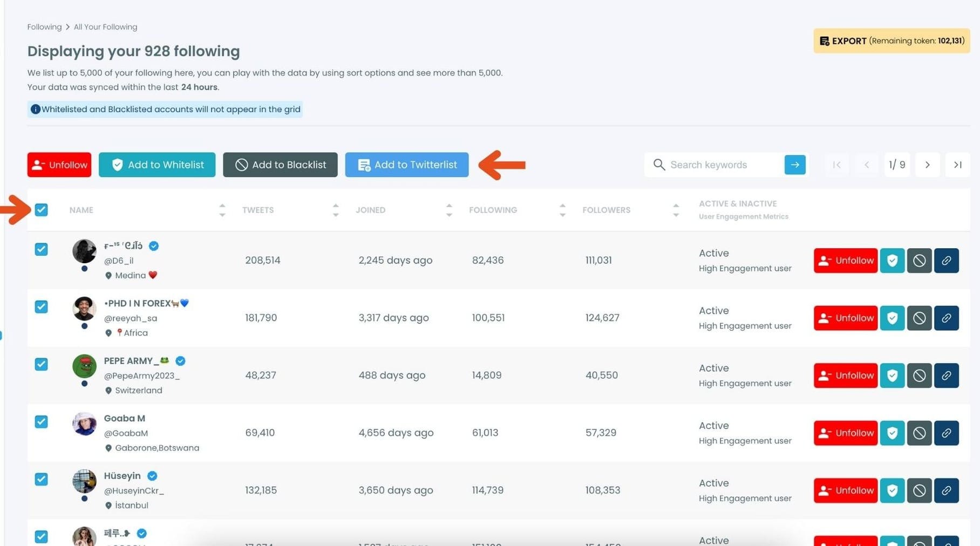Sort by JOINED date ascending
The width and height of the screenshot is (980, 546).
click(449, 205)
